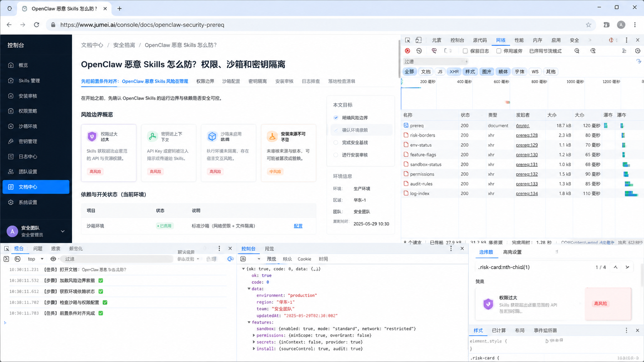644x362 pixels.
Task: Collapse the root response object
Action: point(243,269)
